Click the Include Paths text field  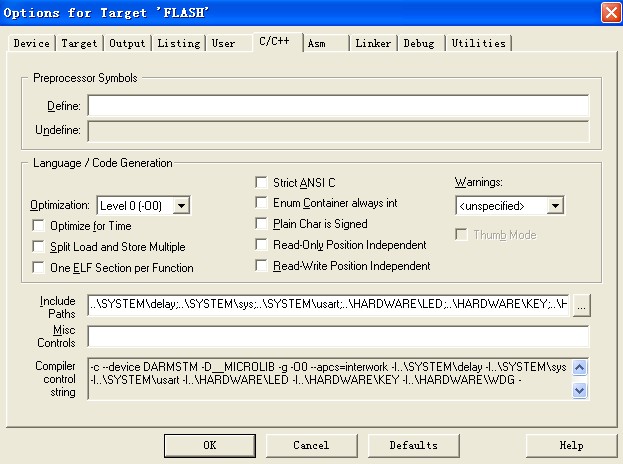[x=328, y=305]
